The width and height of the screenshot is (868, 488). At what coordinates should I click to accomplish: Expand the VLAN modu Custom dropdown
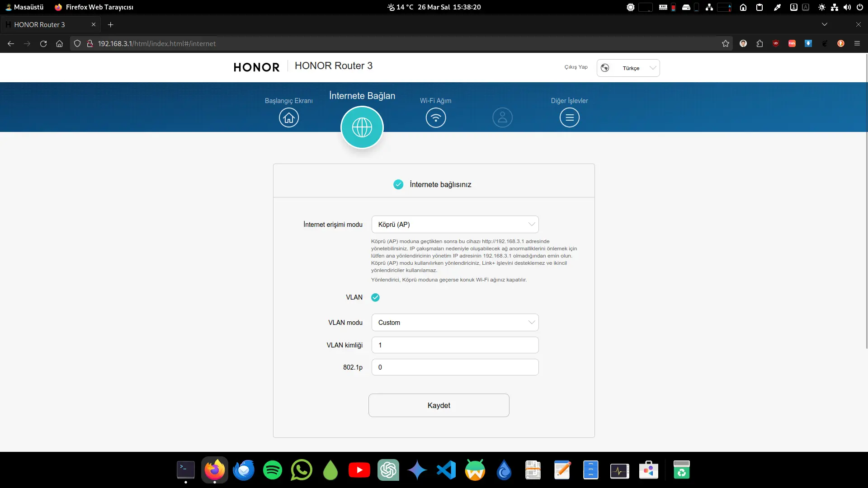click(455, 323)
